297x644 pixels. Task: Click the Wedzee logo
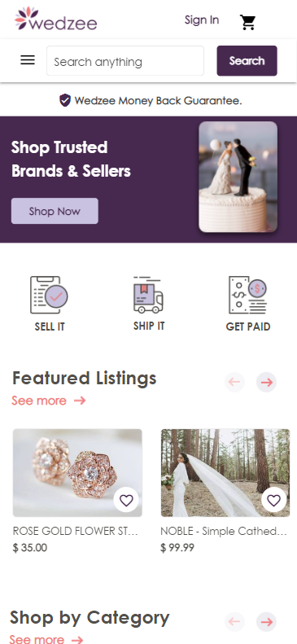coord(56,19)
